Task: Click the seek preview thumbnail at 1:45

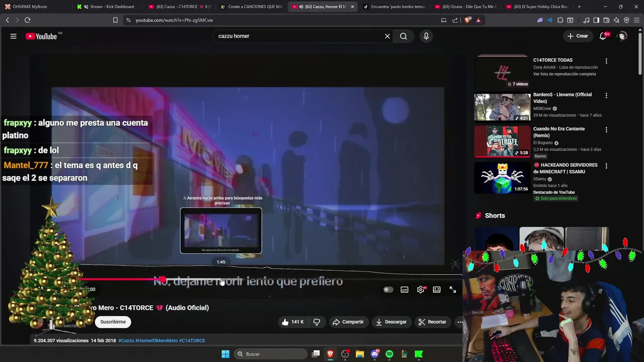Action: tap(221, 231)
